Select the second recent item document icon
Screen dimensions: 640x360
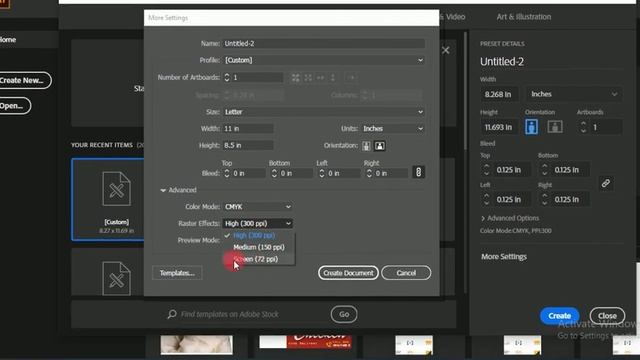pyautogui.click(x=116, y=278)
